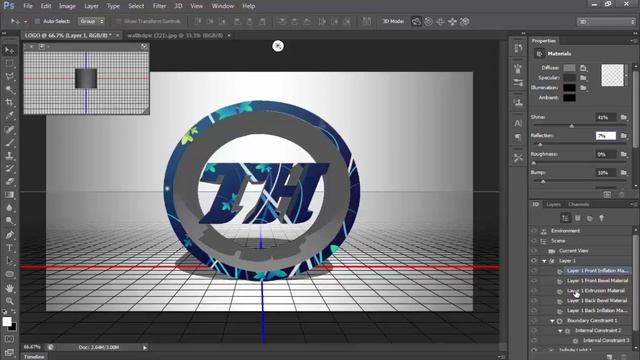The height and width of the screenshot is (360, 640).
Task: Toggle visibility of Layer 1 Back Bevel Material
Action: coord(534,300)
